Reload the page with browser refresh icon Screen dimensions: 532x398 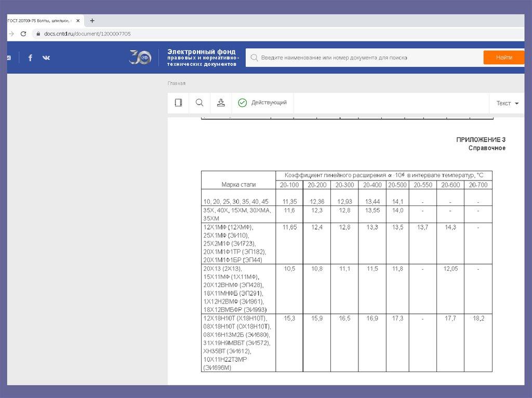tap(23, 34)
